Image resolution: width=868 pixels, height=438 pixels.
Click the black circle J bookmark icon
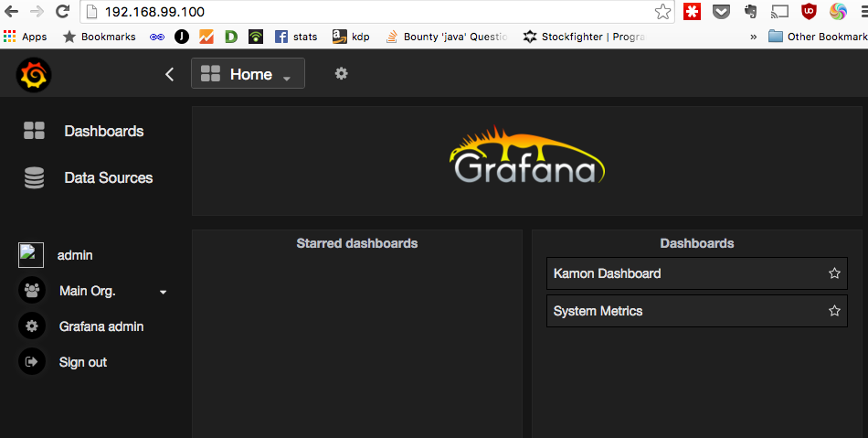tap(182, 37)
